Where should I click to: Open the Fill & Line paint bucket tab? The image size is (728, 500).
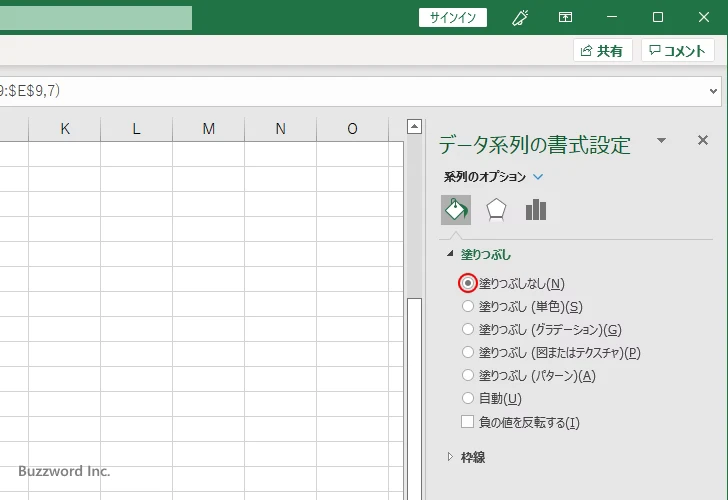pos(455,210)
